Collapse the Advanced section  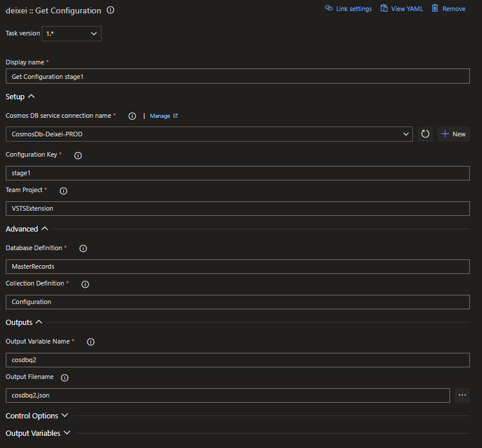[27, 229]
